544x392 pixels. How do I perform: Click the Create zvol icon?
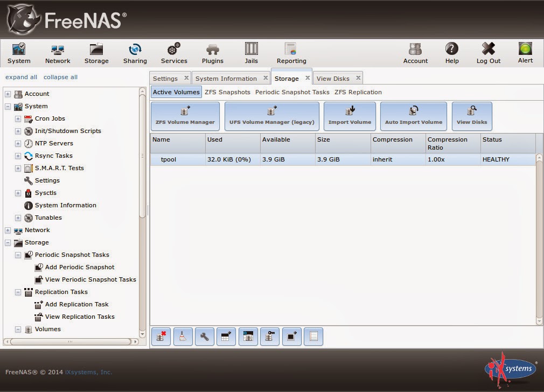(x=248, y=337)
